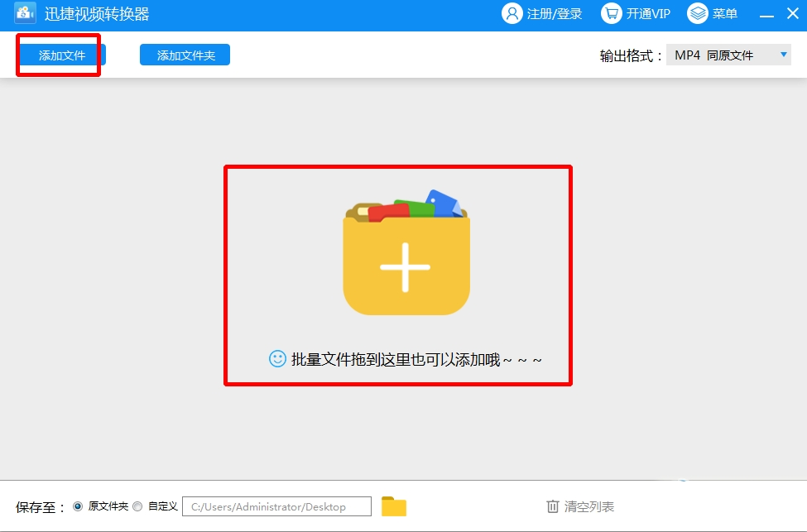Click the trash icon beside 清空列表
This screenshot has width=807, height=532.
[x=553, y=506]
